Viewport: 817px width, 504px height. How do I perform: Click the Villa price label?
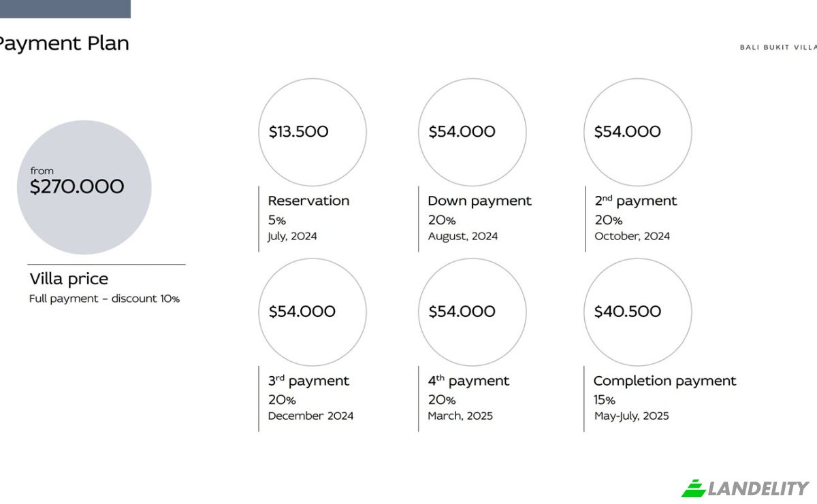pos(69,279)
